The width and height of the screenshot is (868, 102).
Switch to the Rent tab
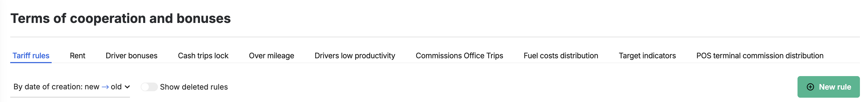(x=77, y=55)
